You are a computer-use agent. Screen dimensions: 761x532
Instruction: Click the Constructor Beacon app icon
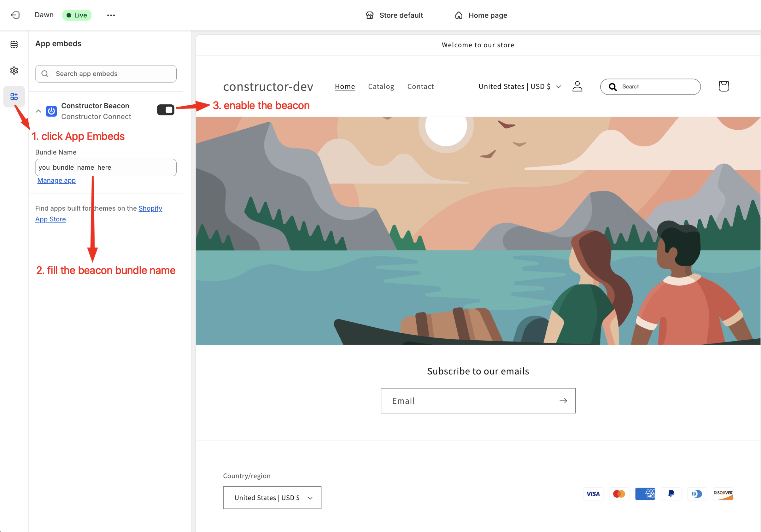[x=51, y=111]
